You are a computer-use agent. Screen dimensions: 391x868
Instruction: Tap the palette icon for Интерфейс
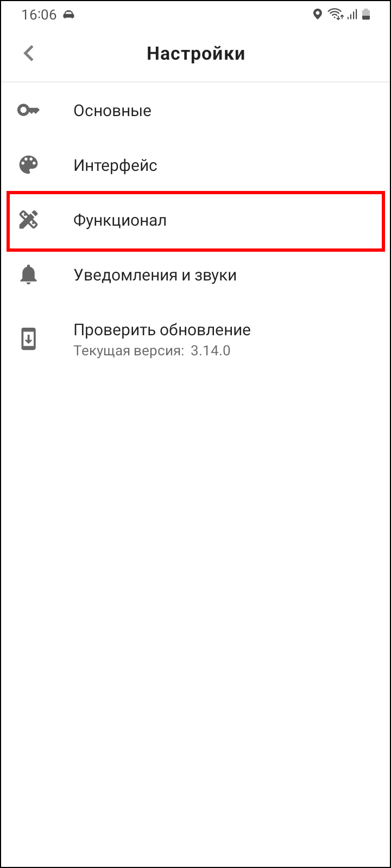(28, 165)
